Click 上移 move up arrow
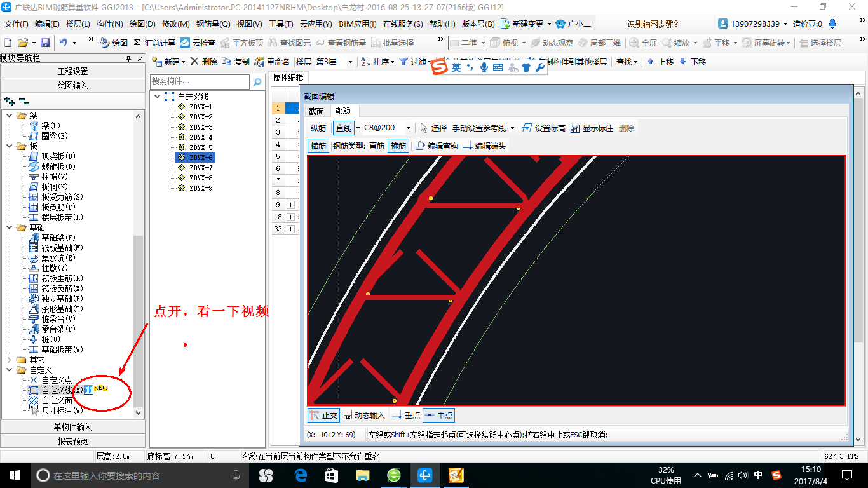Screen dimensions: 868x488 pos(660,62)
